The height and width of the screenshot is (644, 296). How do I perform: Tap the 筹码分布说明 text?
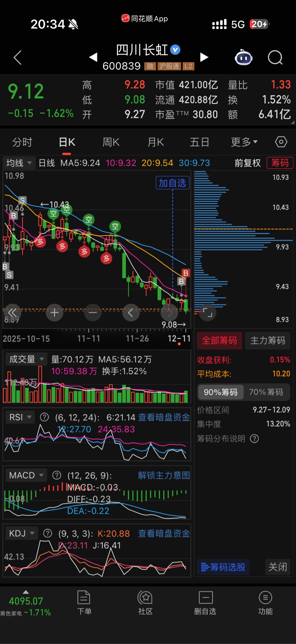pos(221,438)
